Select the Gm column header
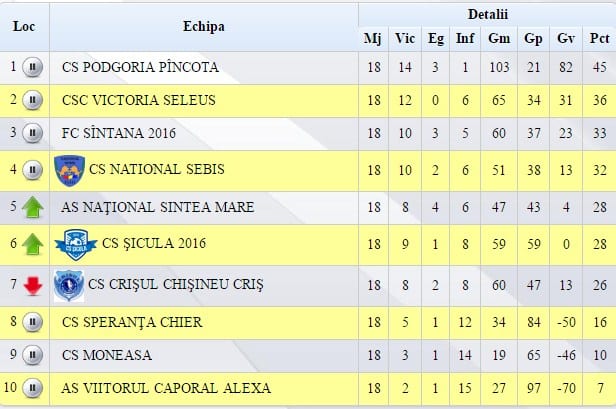The image size is (616, 409). click(499, 39)
